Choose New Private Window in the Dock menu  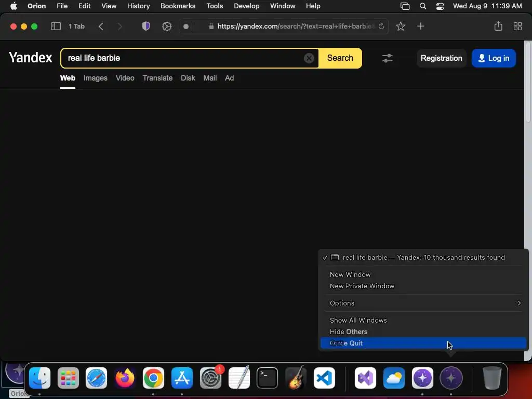[423, 286]
